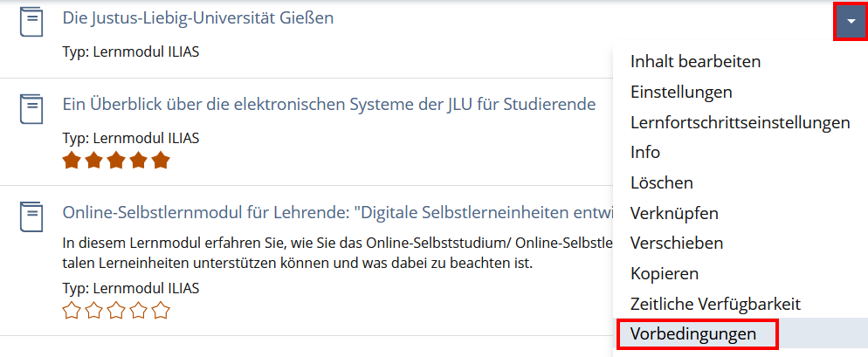Open the Überblick über elektronische Systeme link
The width and height of the screenshot is (868, 357).
(329, 105)
